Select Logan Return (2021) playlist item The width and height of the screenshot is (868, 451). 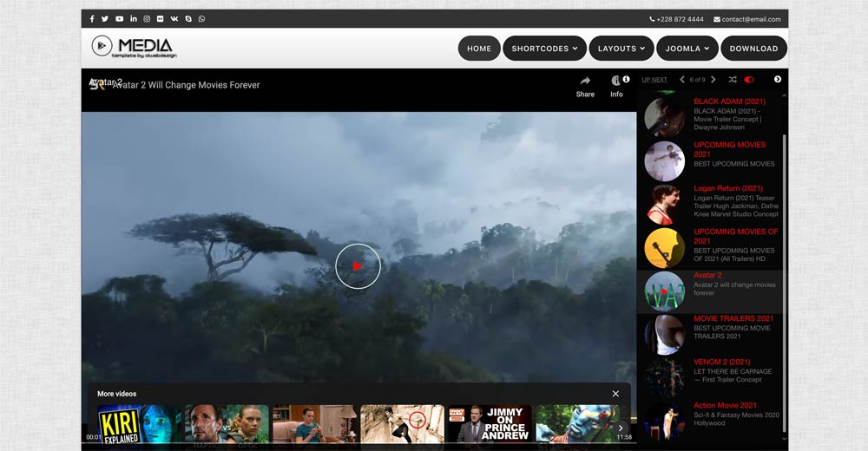[710, 203]
